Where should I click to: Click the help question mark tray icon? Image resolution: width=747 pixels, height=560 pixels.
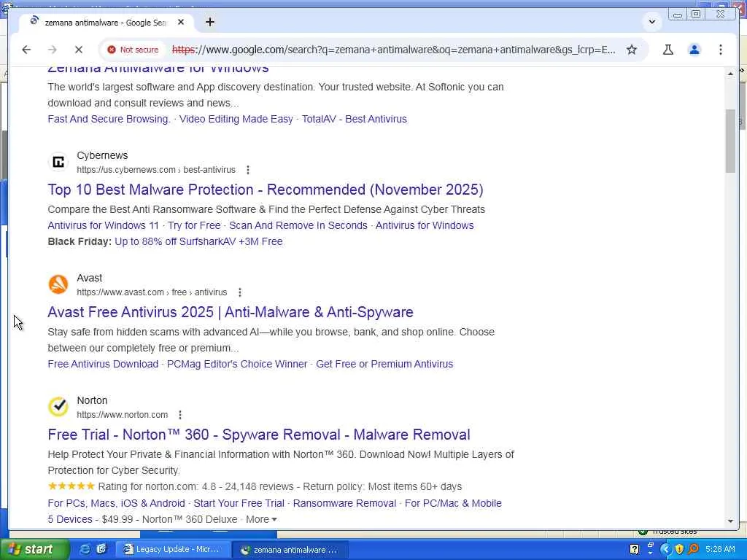click(634, 550)
